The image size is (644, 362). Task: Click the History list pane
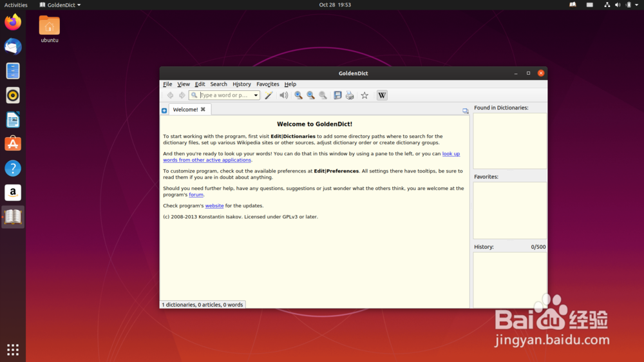click(x=509, y=280)
